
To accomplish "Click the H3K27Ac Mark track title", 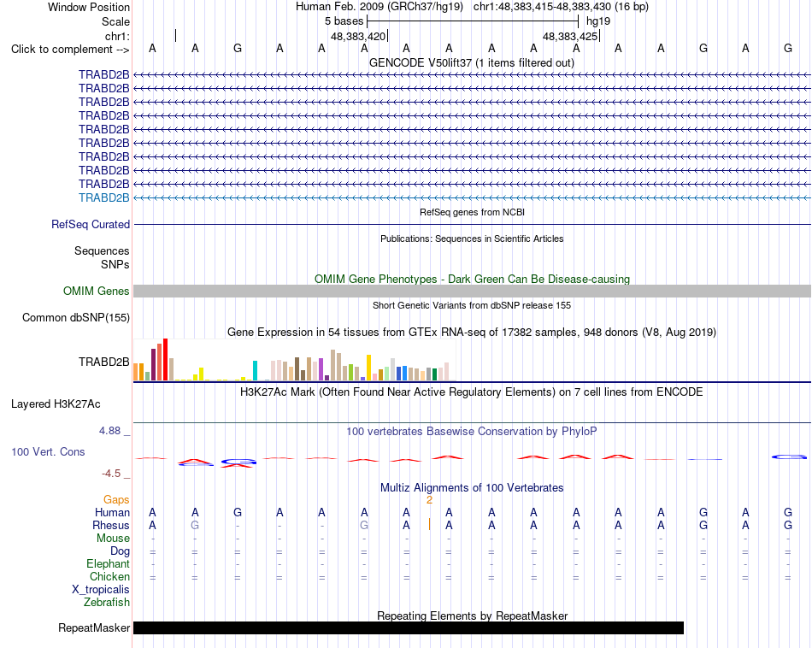I will [472, 392].
